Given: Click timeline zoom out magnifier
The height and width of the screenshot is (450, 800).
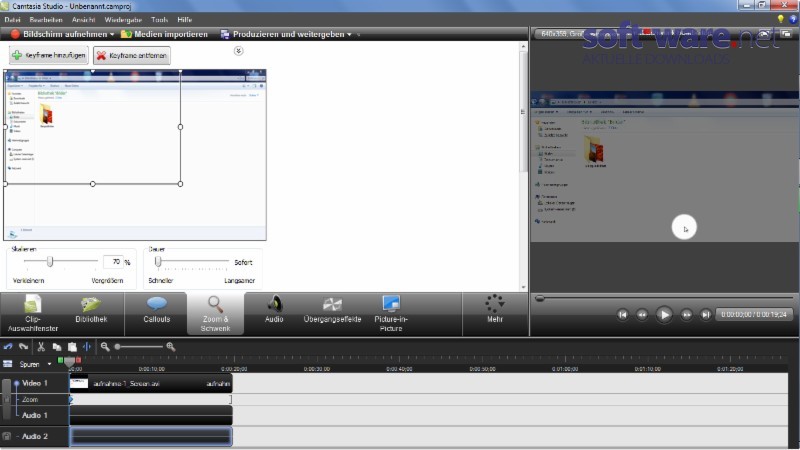Looking at the screenshot, I should point(105,347).
